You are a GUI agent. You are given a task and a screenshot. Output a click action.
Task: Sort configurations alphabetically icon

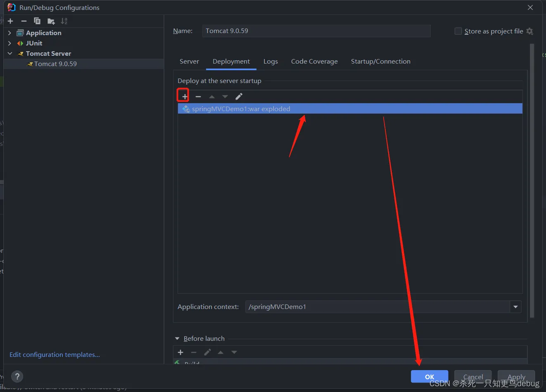64,21
